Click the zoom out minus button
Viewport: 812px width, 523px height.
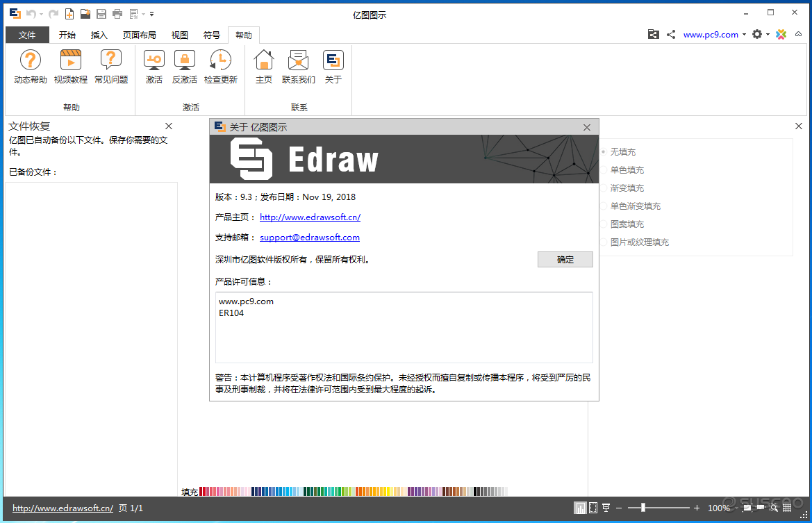pos(619,508)
